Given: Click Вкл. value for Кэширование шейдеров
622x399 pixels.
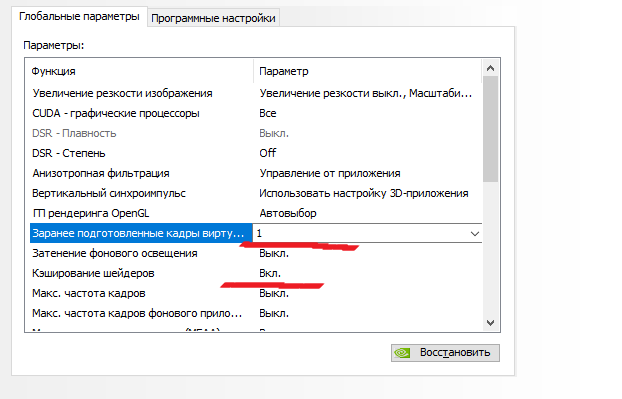Looking at the screenshot, I should pos(270,273).
